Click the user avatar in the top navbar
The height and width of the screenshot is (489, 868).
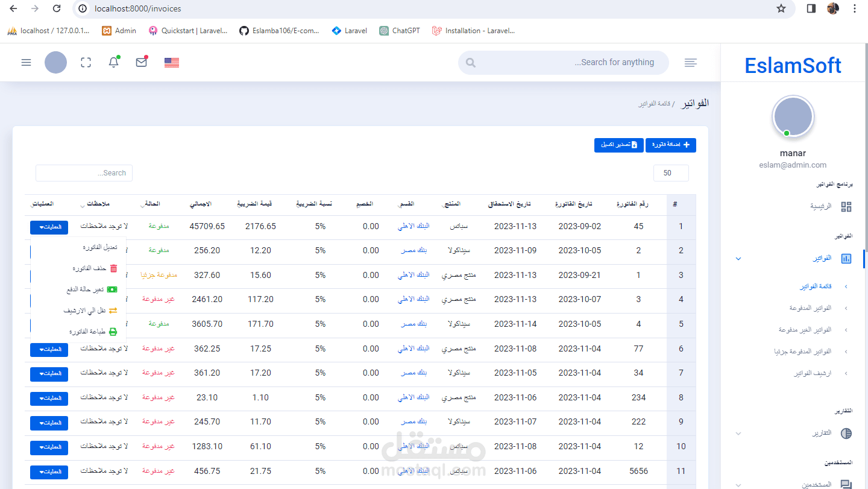coord(55,62)
